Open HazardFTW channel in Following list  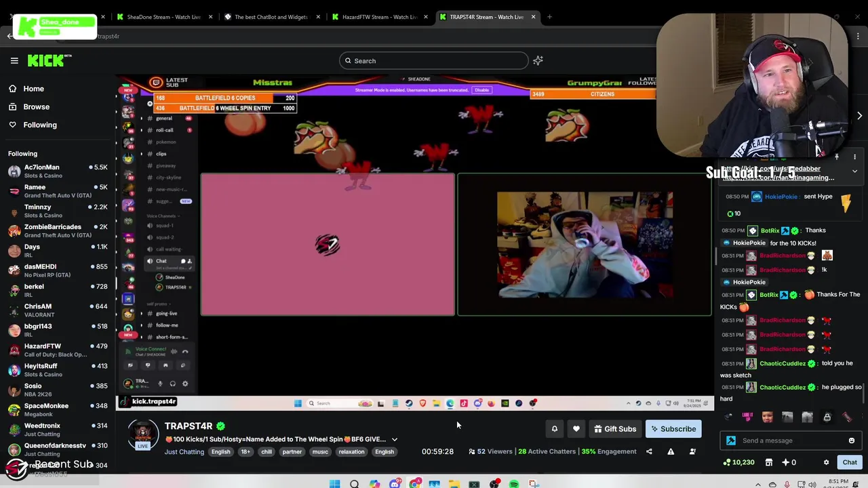point(57,350)
